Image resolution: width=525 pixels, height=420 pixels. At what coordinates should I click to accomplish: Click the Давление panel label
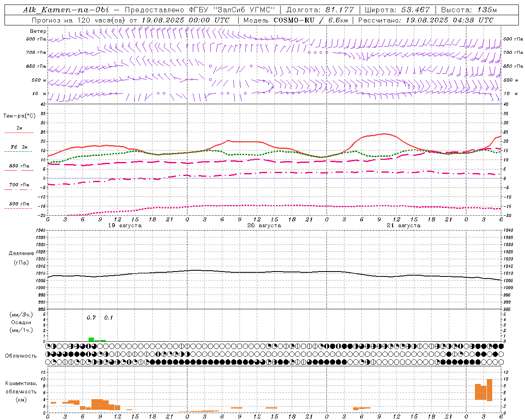point(21,253)
